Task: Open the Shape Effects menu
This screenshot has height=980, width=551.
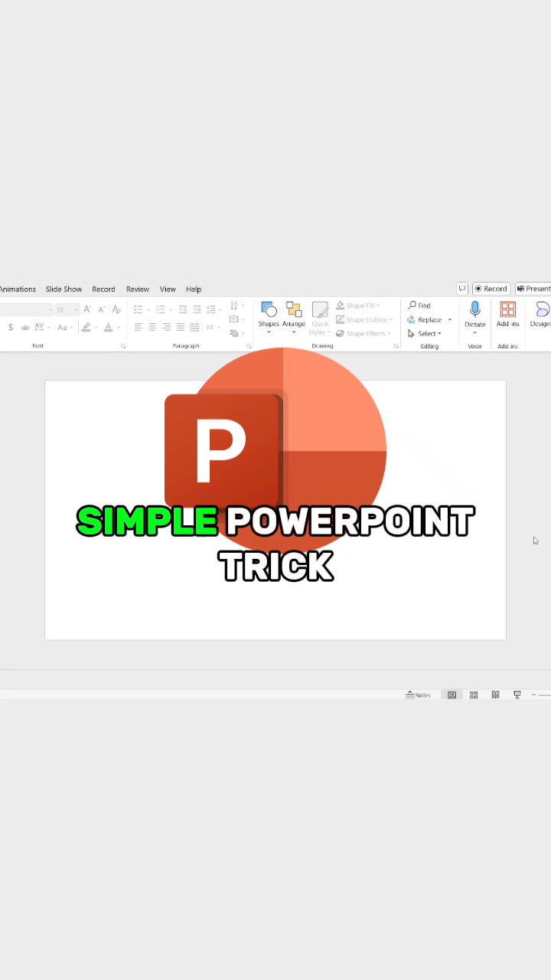Action: click(364, 334)
